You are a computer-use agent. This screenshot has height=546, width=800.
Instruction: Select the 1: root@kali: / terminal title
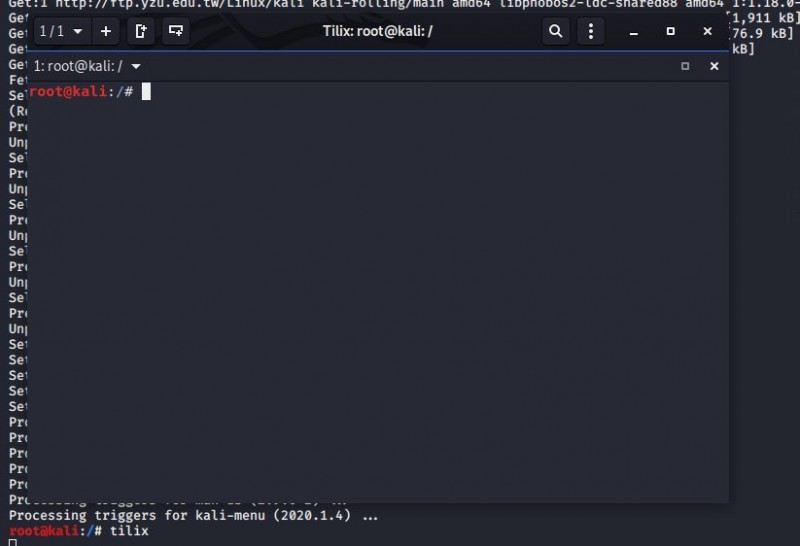(78, 66)
